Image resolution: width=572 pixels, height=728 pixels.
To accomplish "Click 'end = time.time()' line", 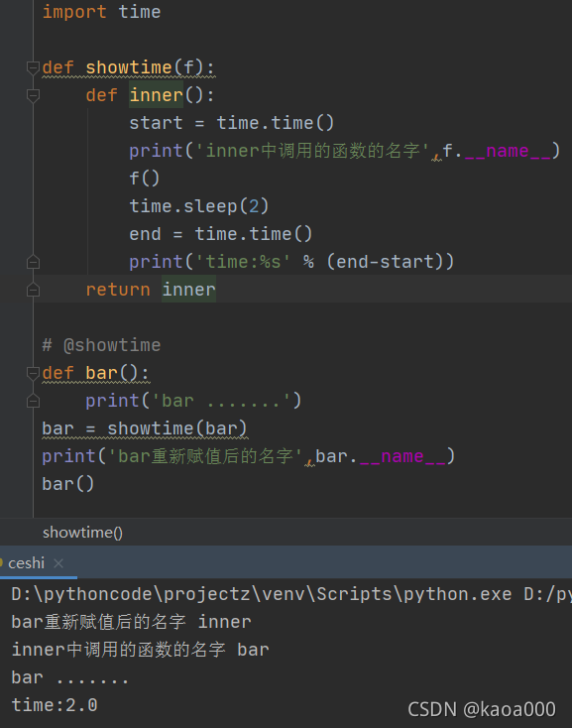I will click(220, 234).
